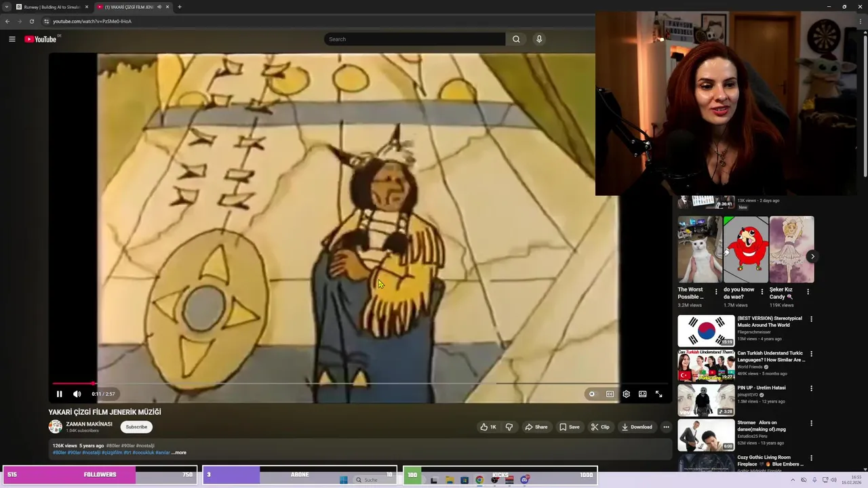Click the address bar URL
This screenshot has width=868, height=488.
click(92, 21)
